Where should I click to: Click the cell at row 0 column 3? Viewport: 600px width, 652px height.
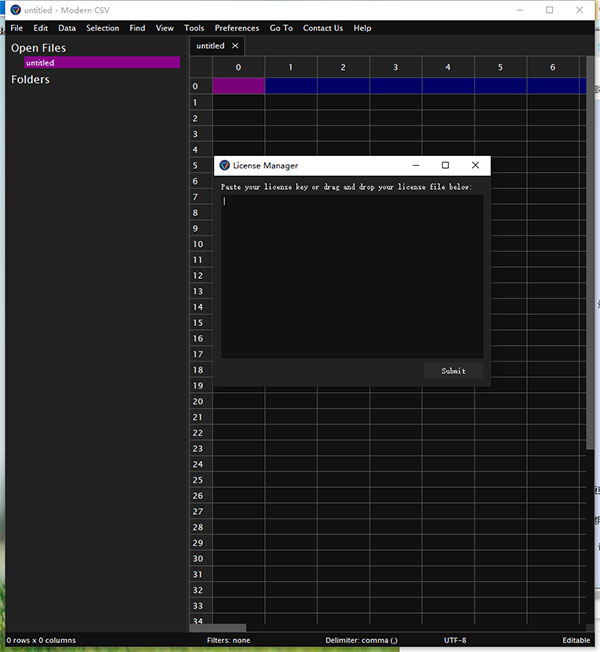point(395,86)
